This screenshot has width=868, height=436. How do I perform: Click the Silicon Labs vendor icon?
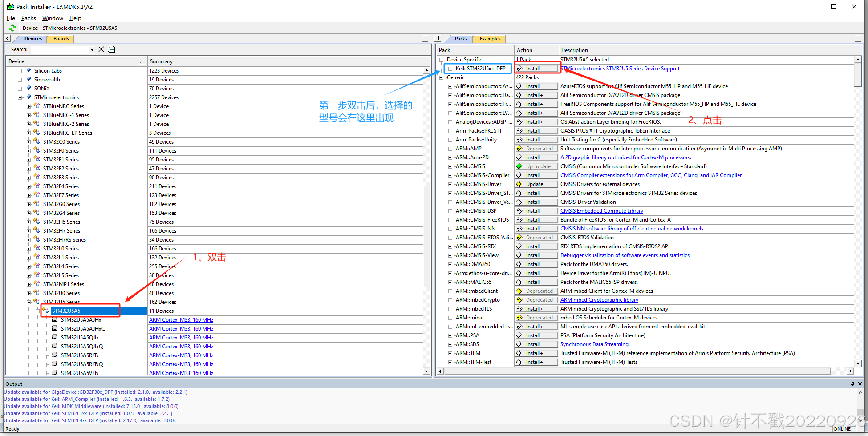(x=29, y=70)
